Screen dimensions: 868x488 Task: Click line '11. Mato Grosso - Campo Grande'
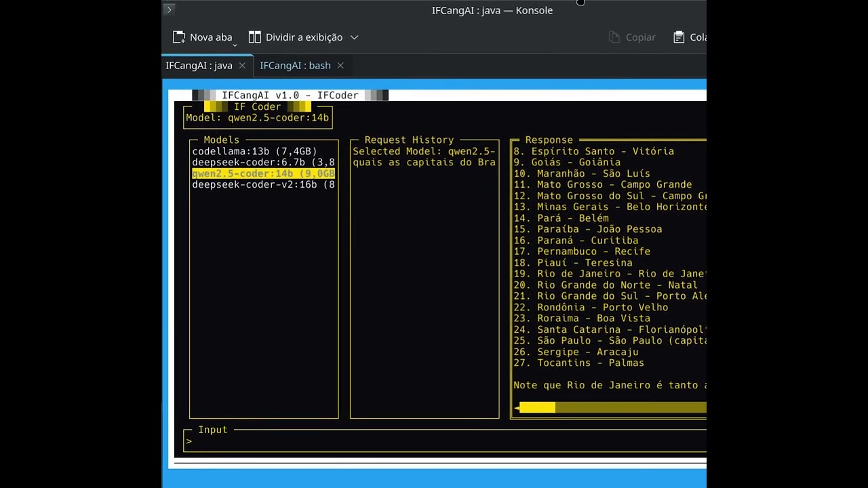point(603,184)
